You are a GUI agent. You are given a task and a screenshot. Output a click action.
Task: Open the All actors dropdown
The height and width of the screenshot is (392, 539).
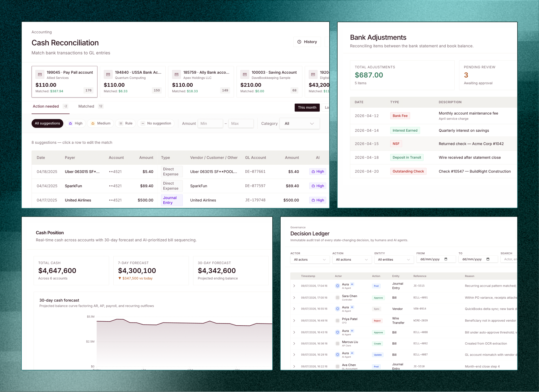pos(310,260)
